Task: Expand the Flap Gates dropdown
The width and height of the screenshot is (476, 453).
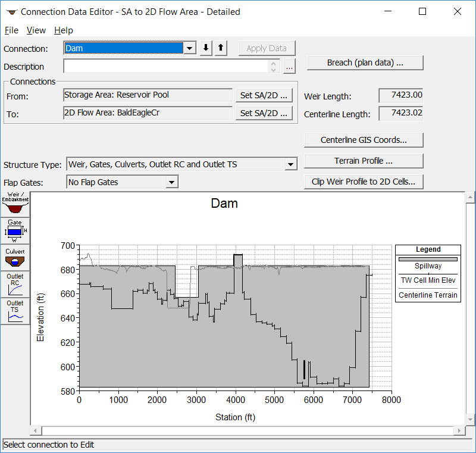Action: click(x=171, y=182)
